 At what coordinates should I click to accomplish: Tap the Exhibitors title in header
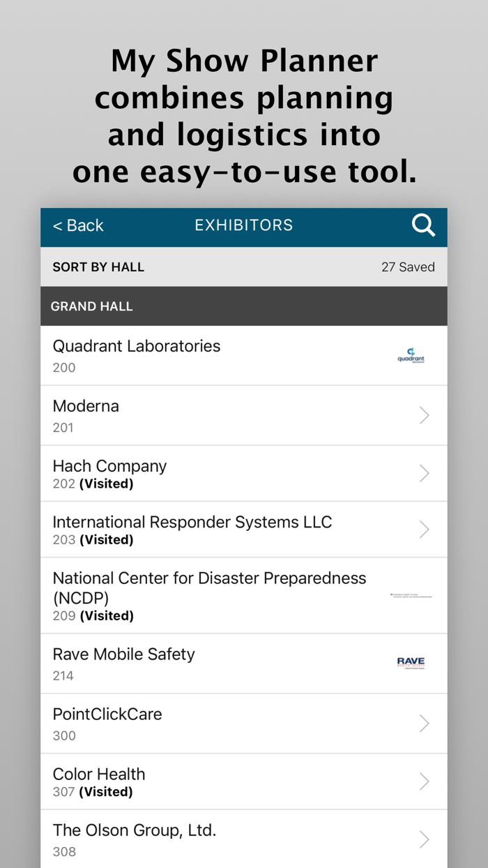pos(244,225)
